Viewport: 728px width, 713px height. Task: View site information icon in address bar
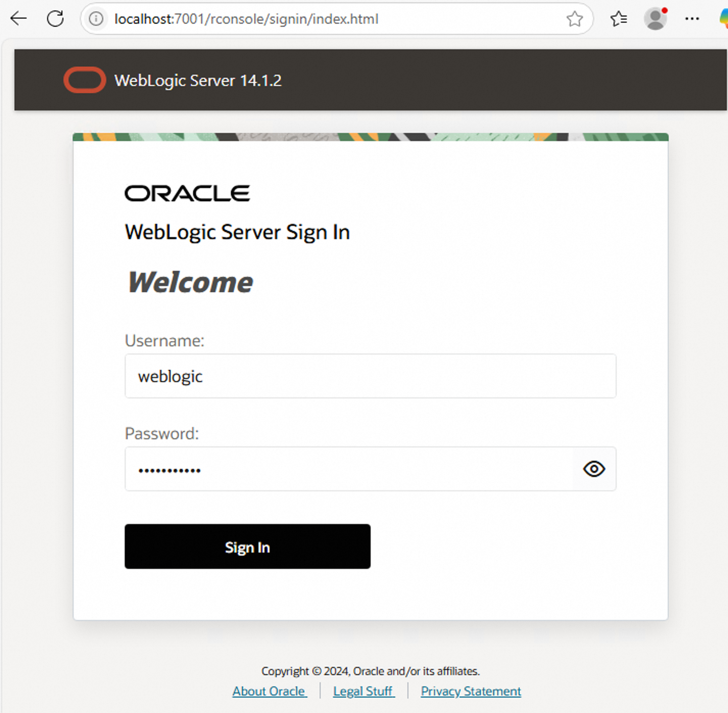[96, 19]
